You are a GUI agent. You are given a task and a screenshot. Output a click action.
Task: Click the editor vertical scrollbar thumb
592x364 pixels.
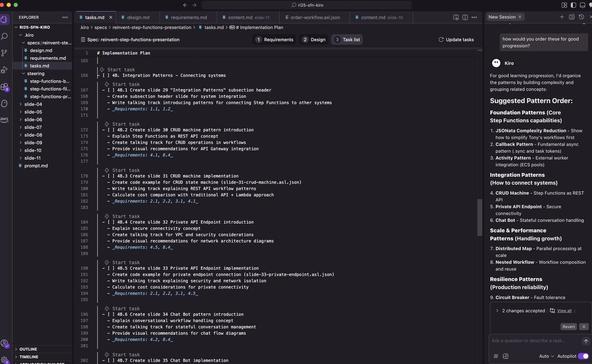479,218
